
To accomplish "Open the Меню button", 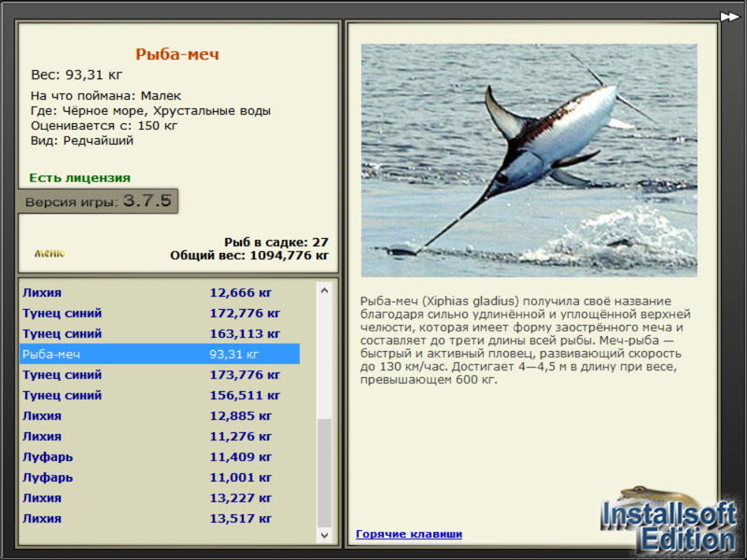I will (x=49, y=253).
